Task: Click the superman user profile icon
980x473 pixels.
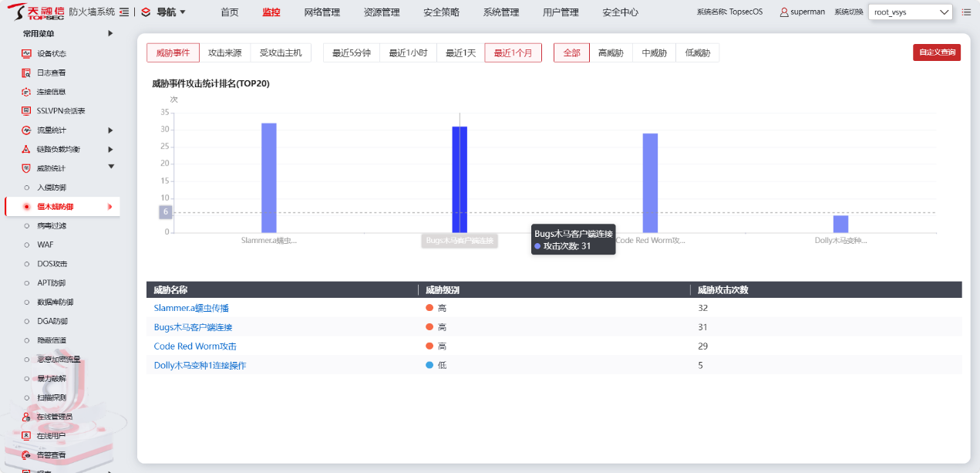Action: (x=784, y=12)
